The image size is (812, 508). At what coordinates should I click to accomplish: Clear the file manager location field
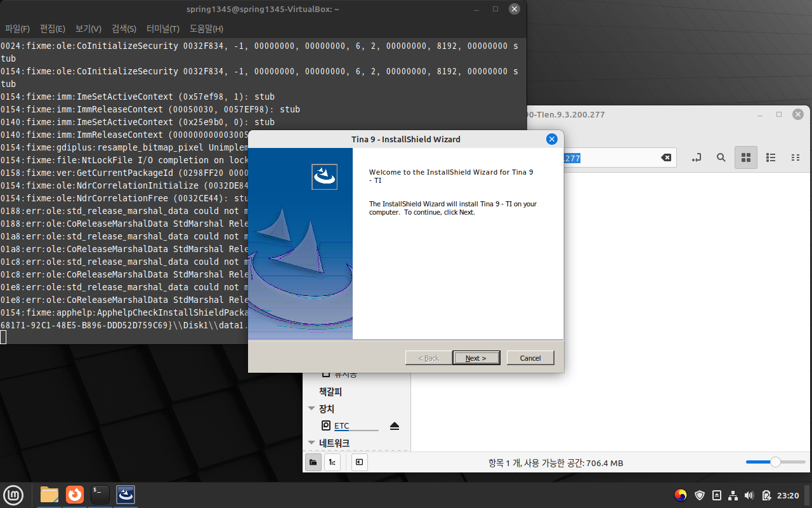[x=666, y=157]
